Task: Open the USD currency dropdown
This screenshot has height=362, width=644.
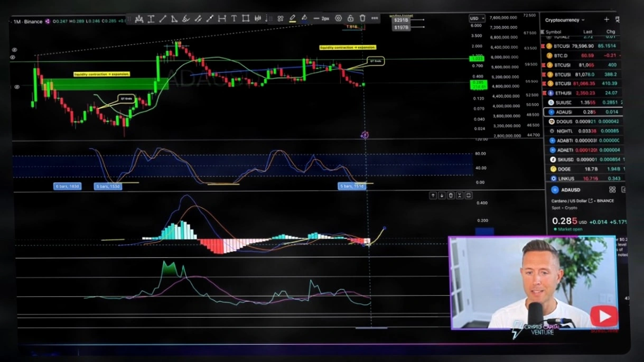Action: click(477, 18)
